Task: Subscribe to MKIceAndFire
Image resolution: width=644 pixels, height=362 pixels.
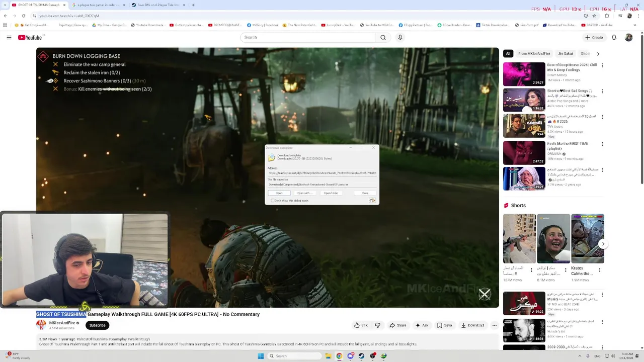Action: coord(97,325)
